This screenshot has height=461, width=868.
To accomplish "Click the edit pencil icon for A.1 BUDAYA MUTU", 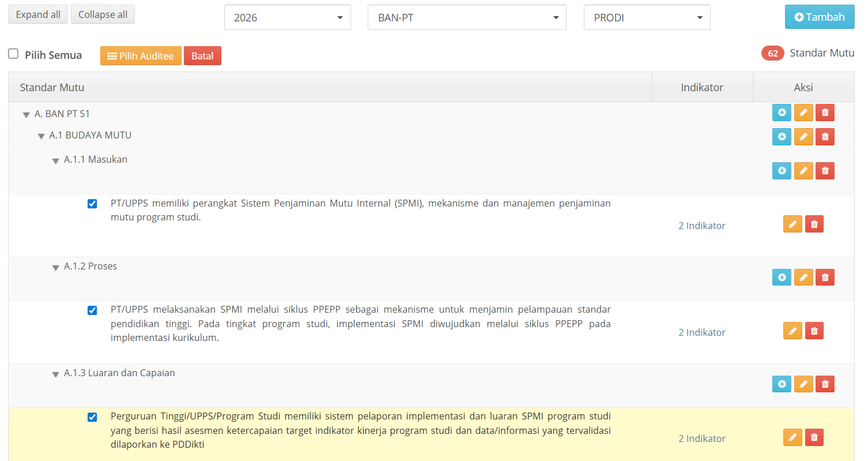I will point(803,137).
